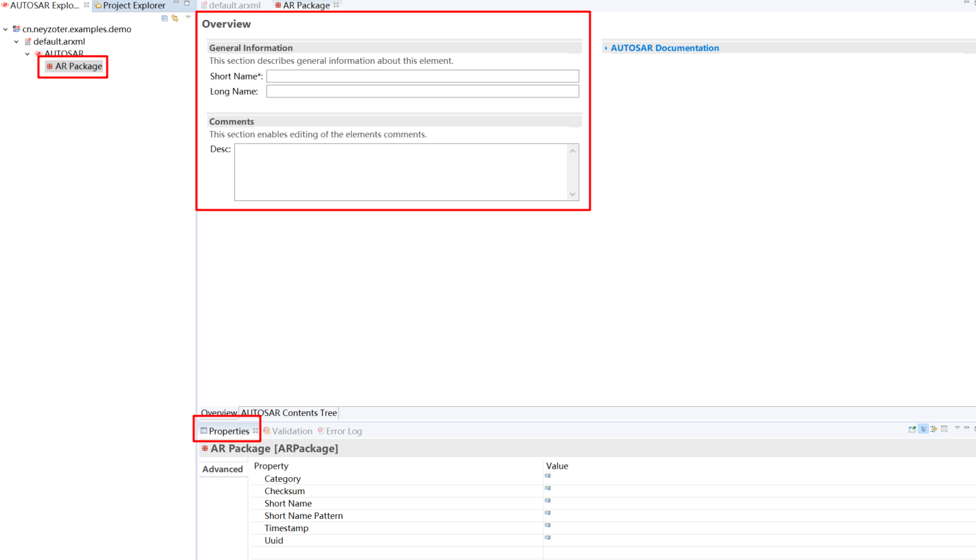Click the Property column header
This screenshot has height=560, width=976.
click(x=271, y=466)
